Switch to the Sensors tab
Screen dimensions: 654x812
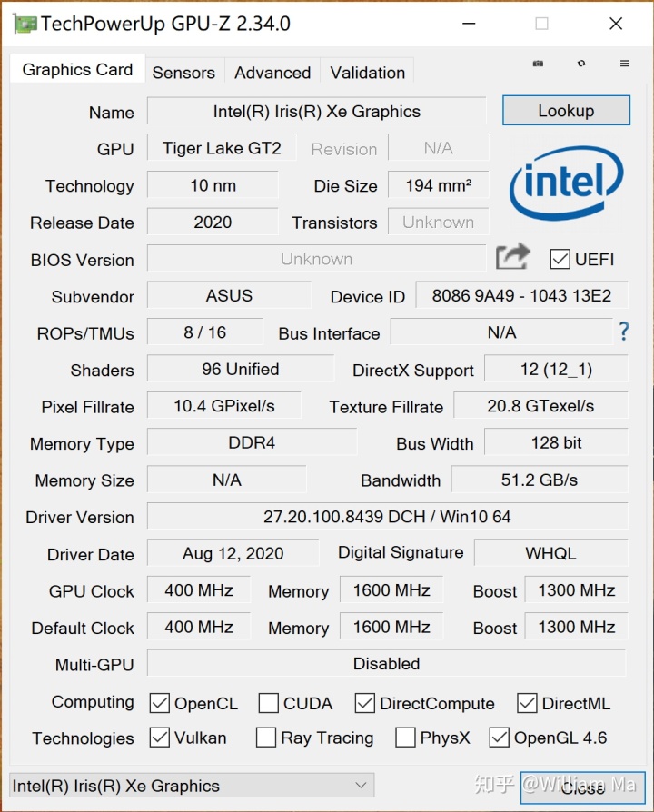tap(183, 73)
